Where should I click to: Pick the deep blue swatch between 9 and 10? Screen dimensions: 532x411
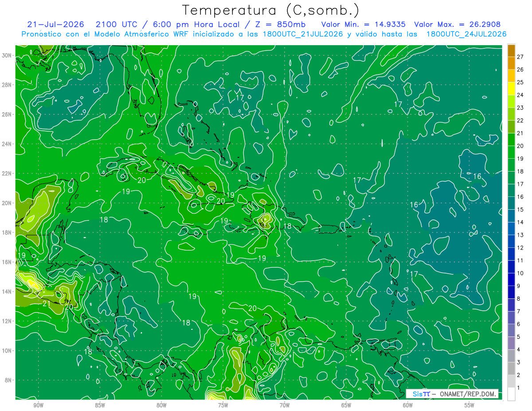click(x=512, y=279)
